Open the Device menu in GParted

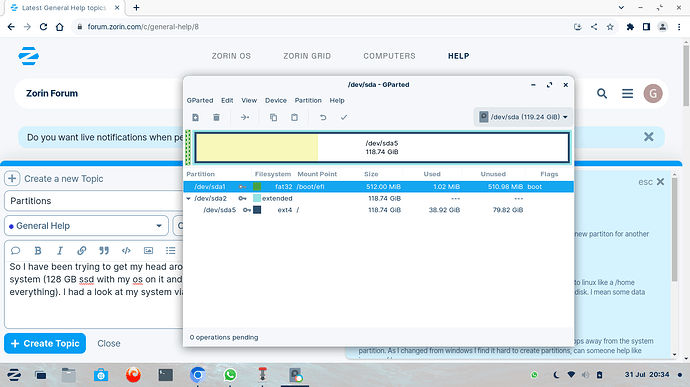tap(275, 100)
